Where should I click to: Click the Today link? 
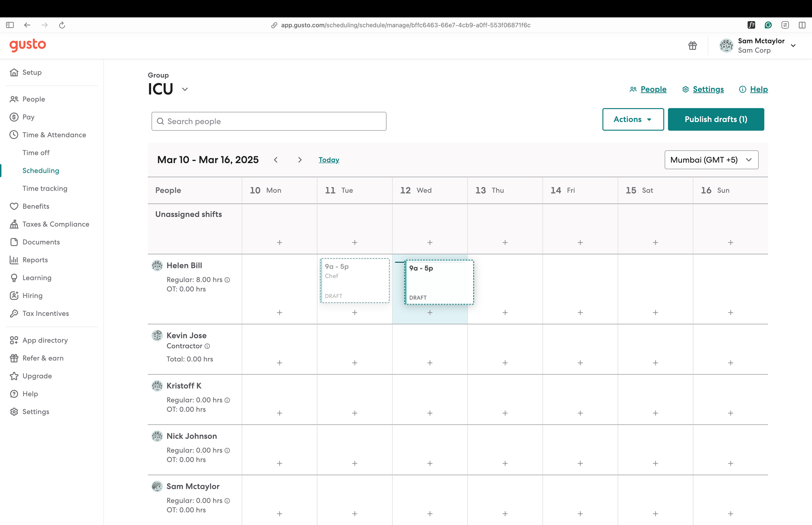pos(329,160)
